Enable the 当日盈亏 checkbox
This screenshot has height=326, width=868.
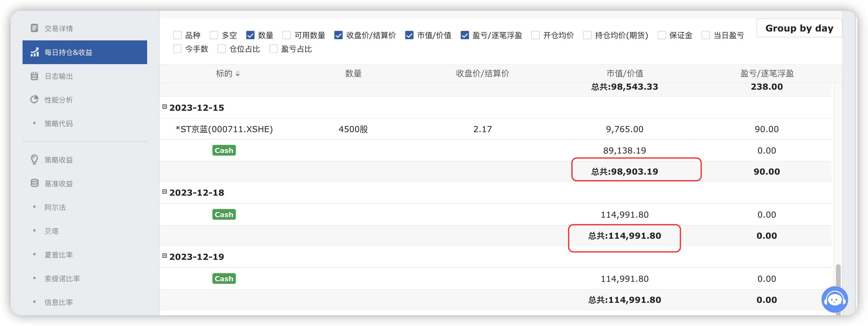tap(706, 35)
